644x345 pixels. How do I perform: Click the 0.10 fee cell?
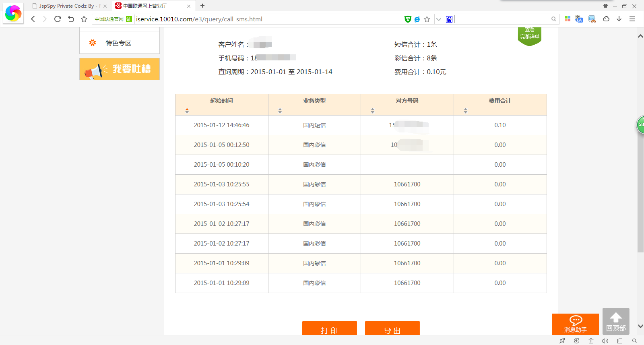[500, 125]
